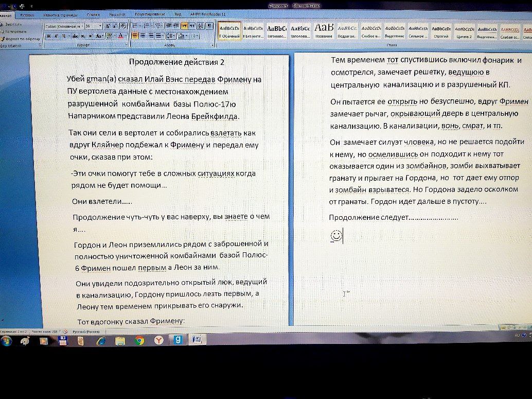Image resolution: width=532 pixels, height=399 pixels.
Task: Apply the Название style
Action: pos(324,31)
